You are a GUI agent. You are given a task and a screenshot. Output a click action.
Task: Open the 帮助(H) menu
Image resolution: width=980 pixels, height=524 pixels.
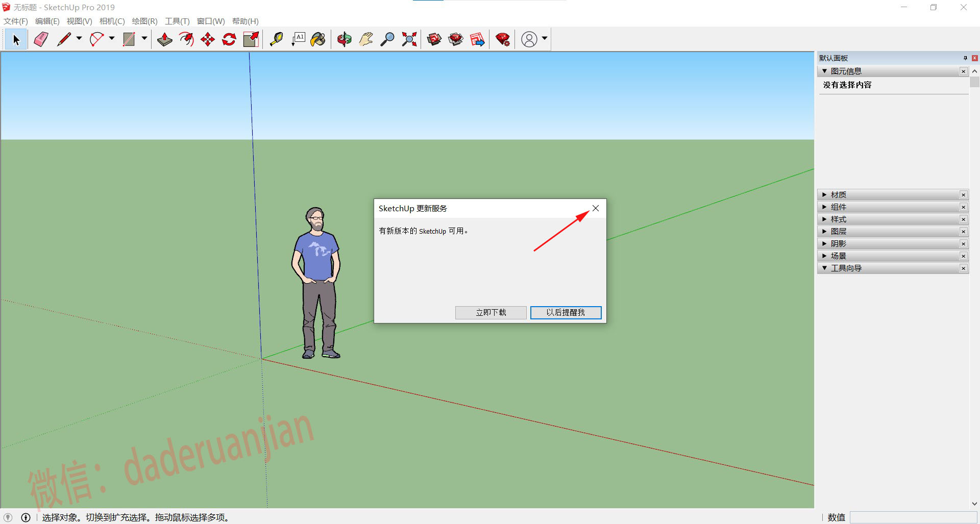click(246, 21)
